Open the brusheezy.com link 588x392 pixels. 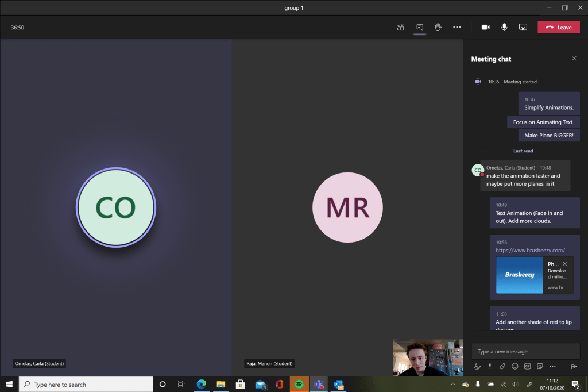point(530,251)
